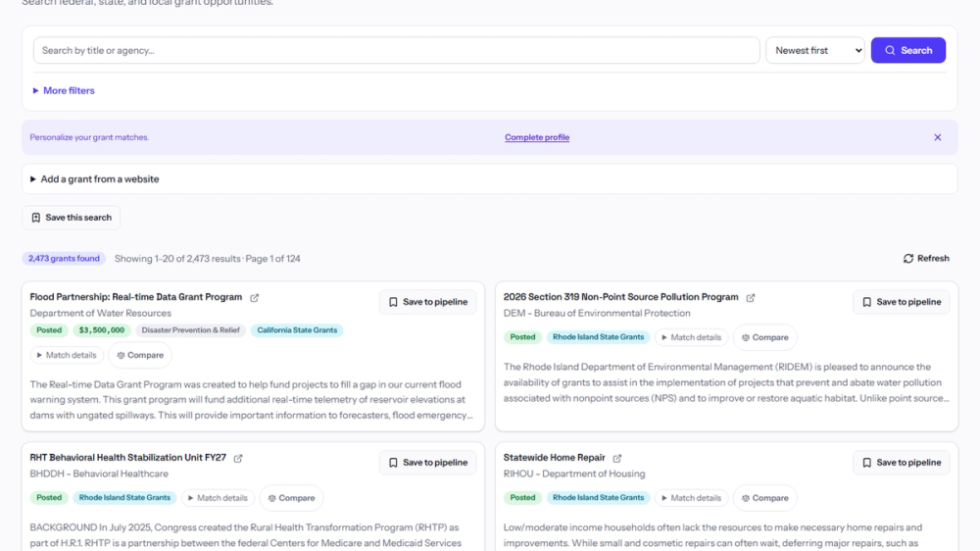The width and height of the screenshot is (980, 551).
Task: Click Rhode Island State Grants tag on RHT Behavioral card
Action: [x=124, y=498]
